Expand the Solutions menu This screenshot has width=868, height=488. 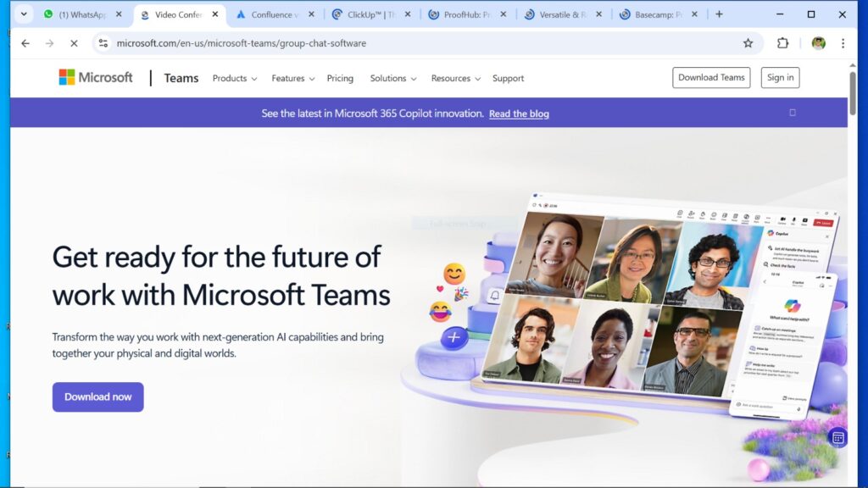coord(393,78)
